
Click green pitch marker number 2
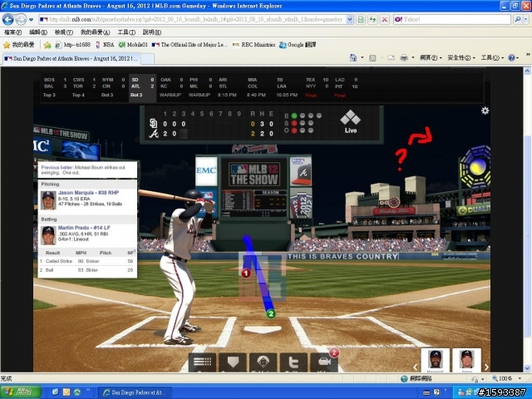coord(271,314)
